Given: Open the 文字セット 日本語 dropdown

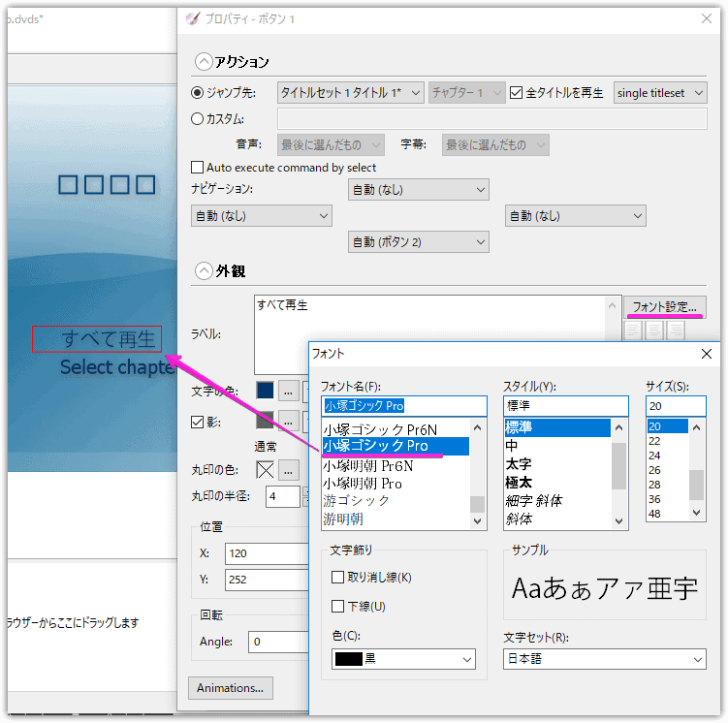Looking at the screenshot, I should pos(604,659).
